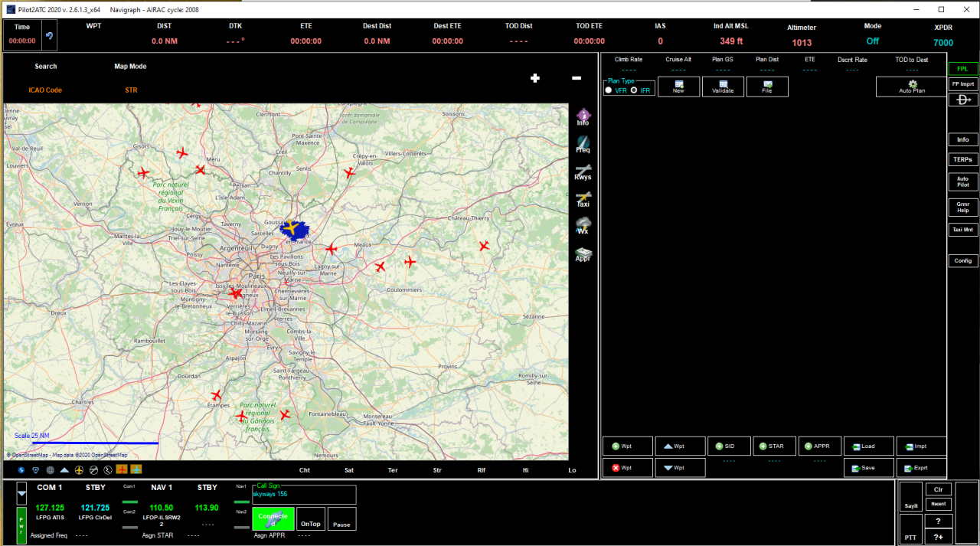Open the TERPs panel
The image size is (980, 546).
coord(963,159)
